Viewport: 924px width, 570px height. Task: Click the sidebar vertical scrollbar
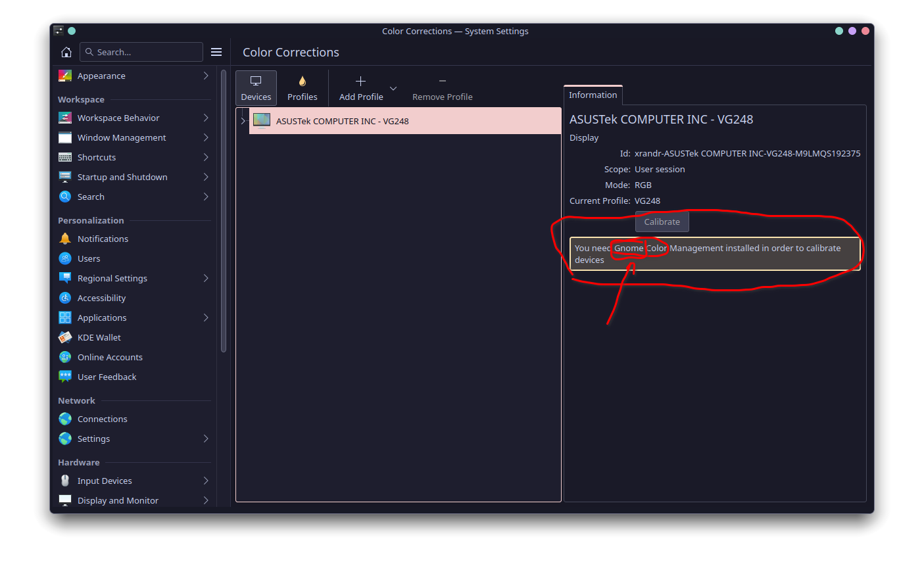tap(224, 210)
